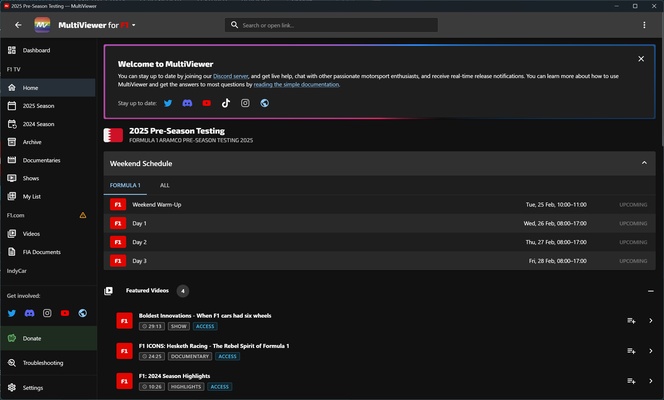Click the globe website icon in the banner
Viewport: 664px width, 400px height.
click(x=265, y=103)
